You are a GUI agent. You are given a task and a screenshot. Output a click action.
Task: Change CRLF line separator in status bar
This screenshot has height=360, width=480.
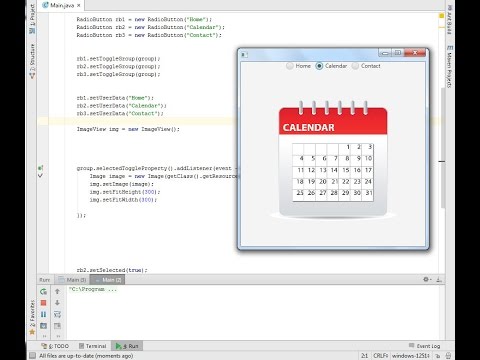pyautogui.click(x=380, y=356)
